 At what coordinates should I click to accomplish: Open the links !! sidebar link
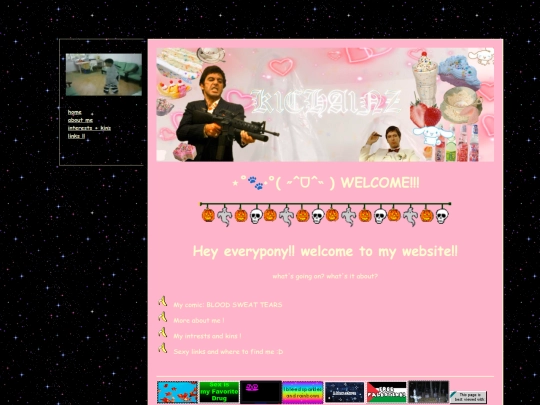[76, 136]
